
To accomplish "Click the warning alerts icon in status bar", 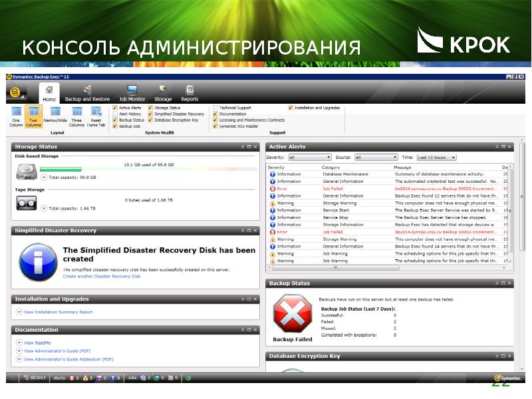I will [85, 378].
